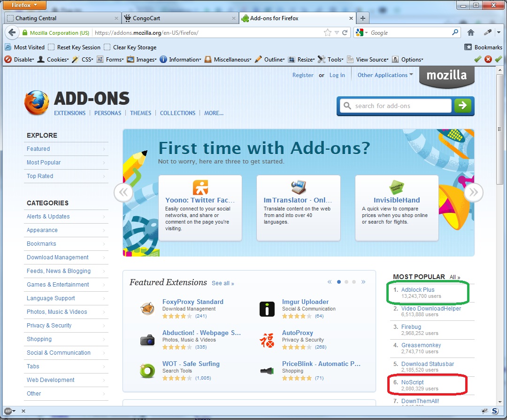The width and height of the screenshot is (507, 420).
Task: Open the COLLECTIONS navigation item
Action: tap(177, 113)
